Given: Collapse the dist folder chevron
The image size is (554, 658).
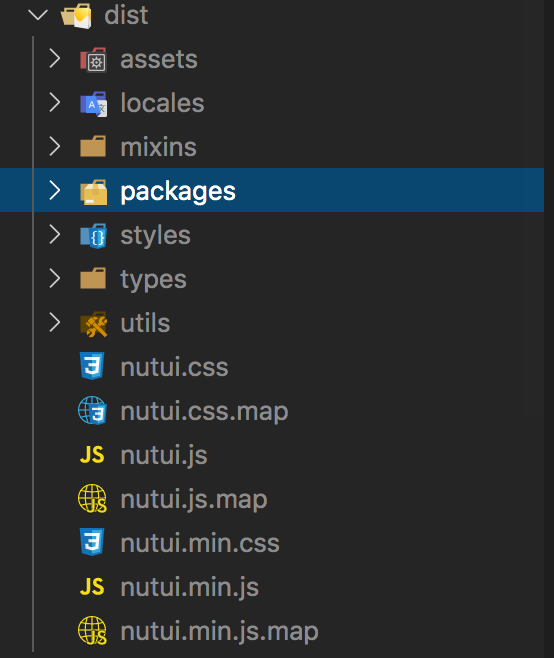Looking at the screenshot, I should (x=38, y=15).
